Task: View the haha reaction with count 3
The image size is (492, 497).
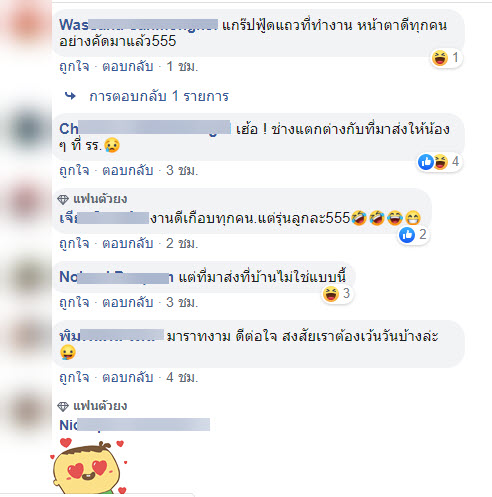Action: (337, 294)
